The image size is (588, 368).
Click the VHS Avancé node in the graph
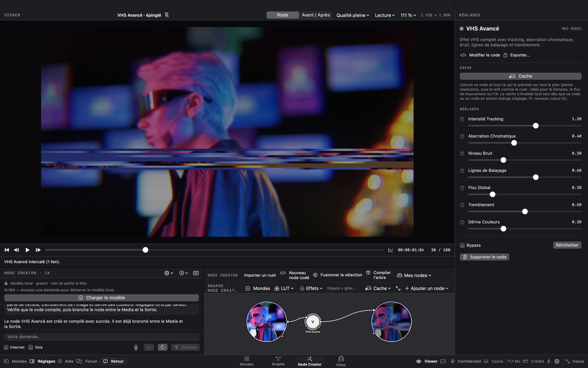313,322
